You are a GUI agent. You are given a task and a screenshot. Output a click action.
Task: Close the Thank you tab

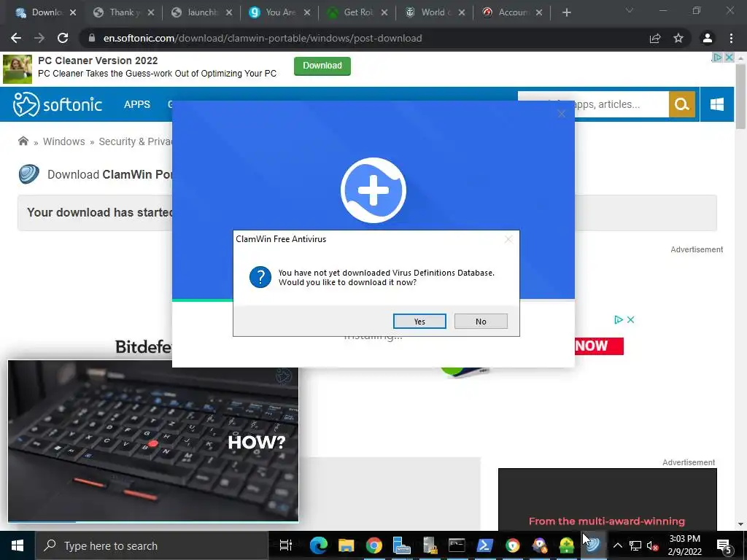click(x=150, y=13)
